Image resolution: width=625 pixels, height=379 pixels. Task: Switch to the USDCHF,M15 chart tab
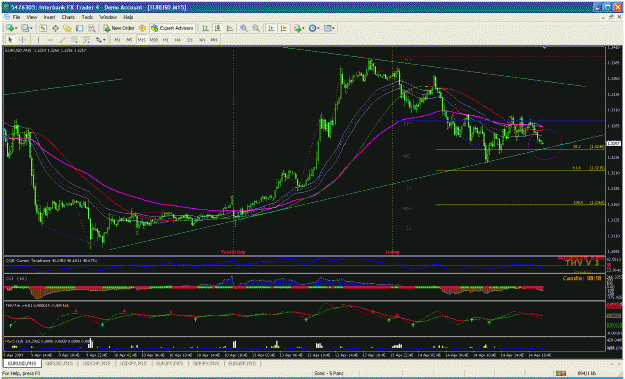pos(96,363)
